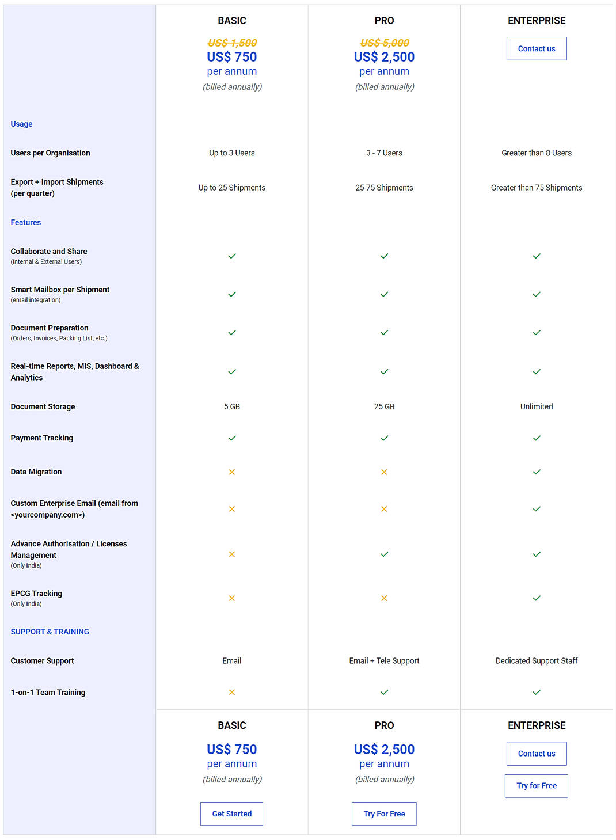
Task: Click the Pro EPCG Tracking cross icon
Action: pyautogui.click(x=384, y=598)
